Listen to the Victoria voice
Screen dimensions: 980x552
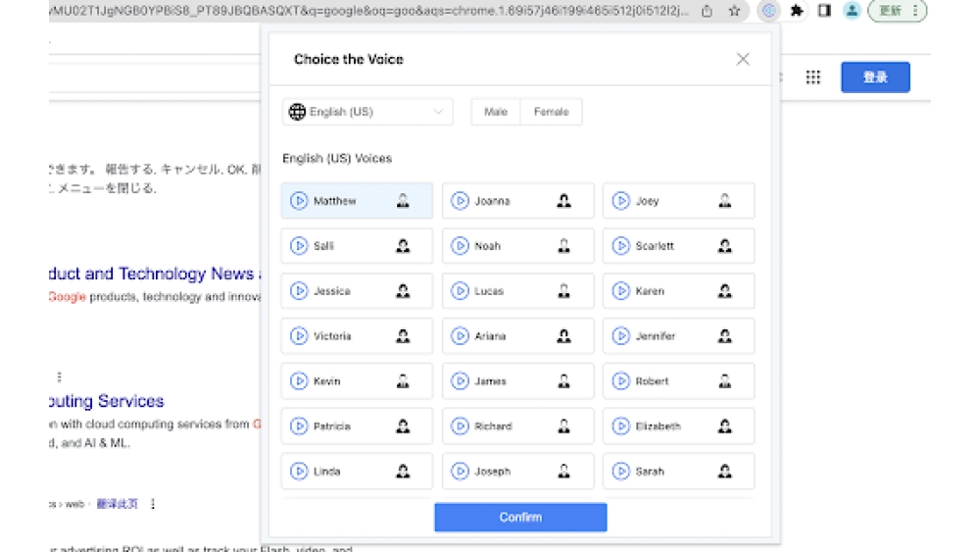(x=299, y=335)
